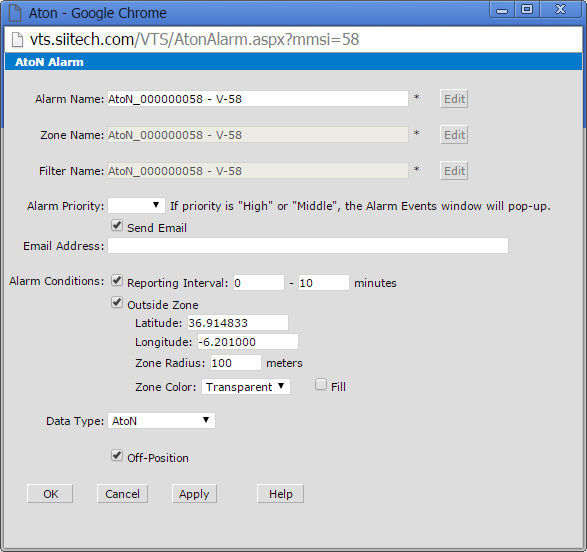Maximize the Aton Chrome window
Screen dimensions: 587x552
(x=527, y=9)
